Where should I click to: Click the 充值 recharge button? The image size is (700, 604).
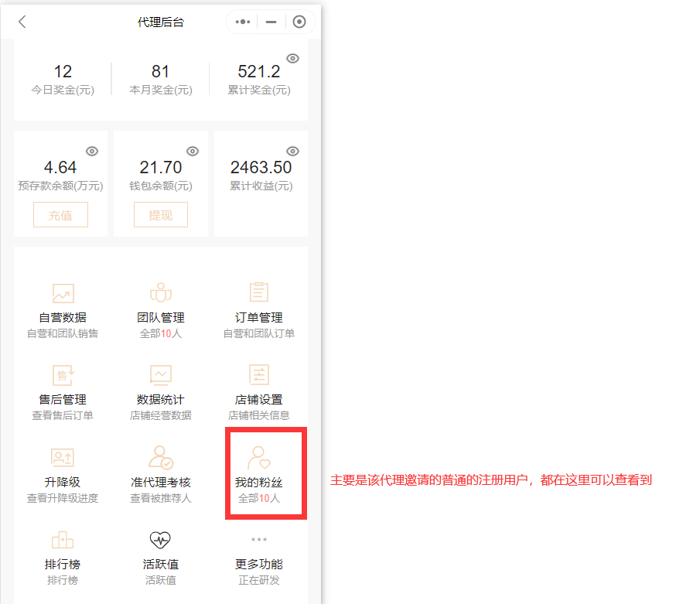(x=60, y=215)
